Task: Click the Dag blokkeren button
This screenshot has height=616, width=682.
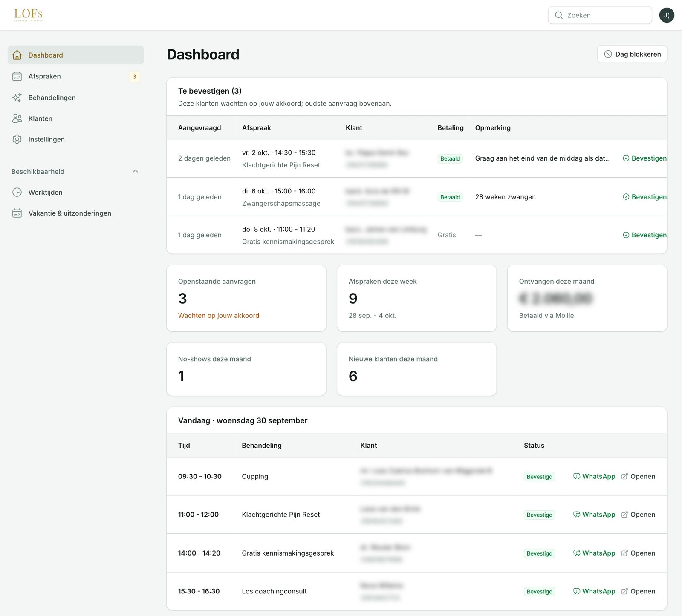Action: [632, 54]
